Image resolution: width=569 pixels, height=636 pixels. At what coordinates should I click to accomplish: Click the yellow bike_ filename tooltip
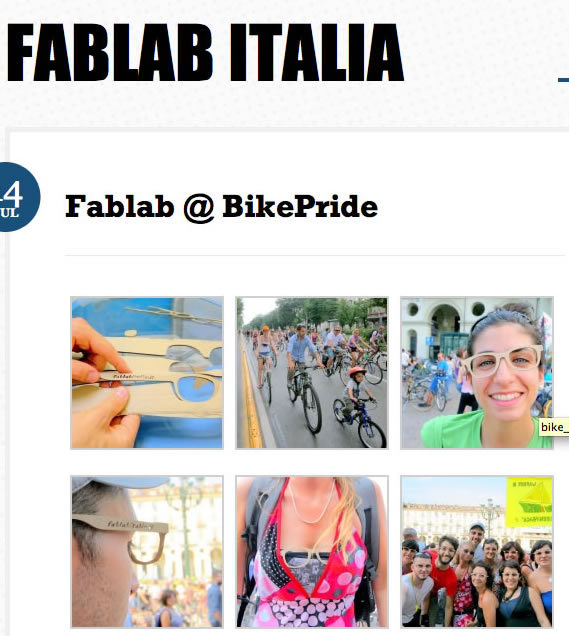(x=554, y=427)
